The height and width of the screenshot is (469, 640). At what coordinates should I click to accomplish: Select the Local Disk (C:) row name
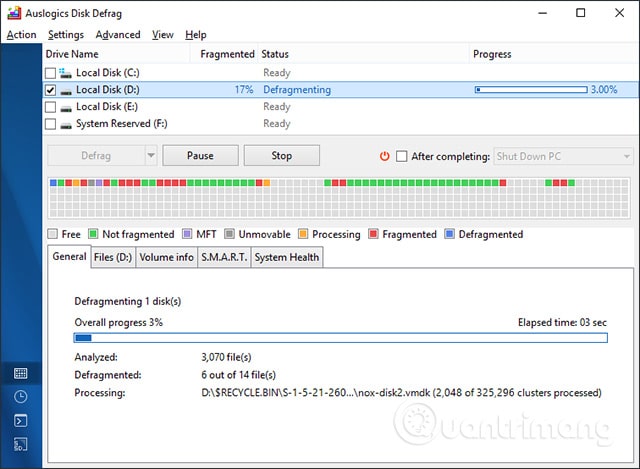[x=108, y=73]
